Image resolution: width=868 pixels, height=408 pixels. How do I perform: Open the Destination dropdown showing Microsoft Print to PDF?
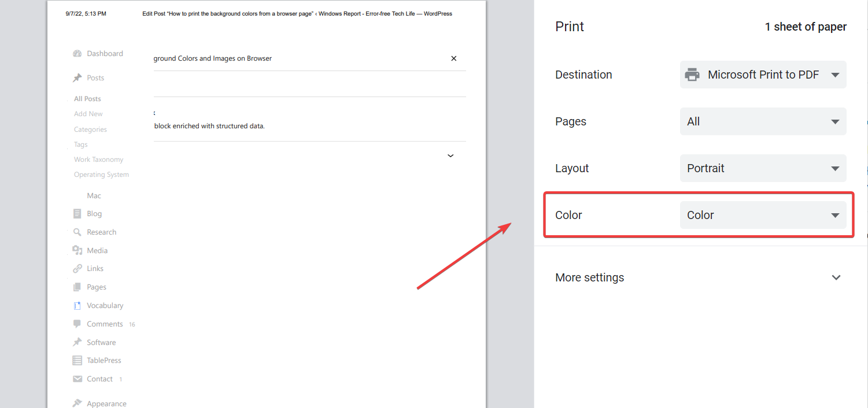763,75
